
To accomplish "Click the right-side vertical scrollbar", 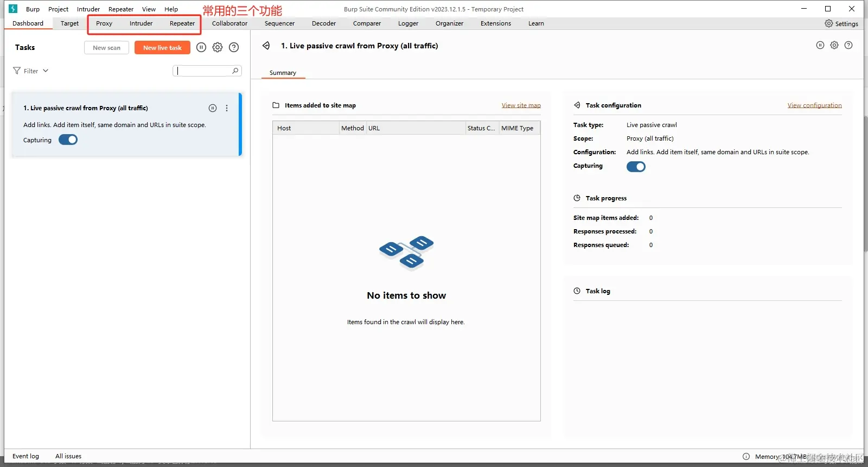I will click(x=866, y=185).
